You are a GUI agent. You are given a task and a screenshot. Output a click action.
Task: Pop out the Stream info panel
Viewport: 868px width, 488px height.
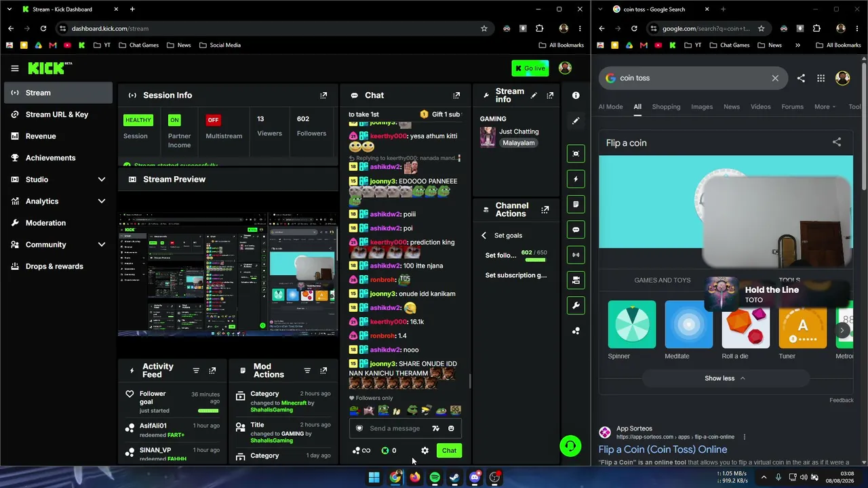[550, 96]
